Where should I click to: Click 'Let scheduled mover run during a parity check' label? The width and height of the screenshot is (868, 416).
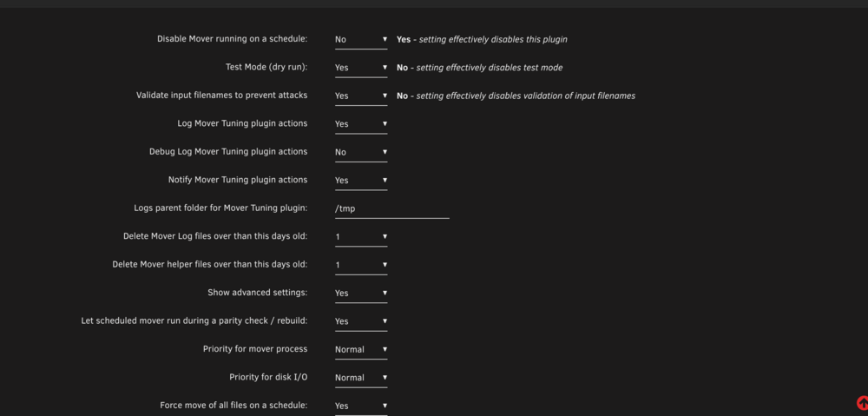tap(194, 320)
